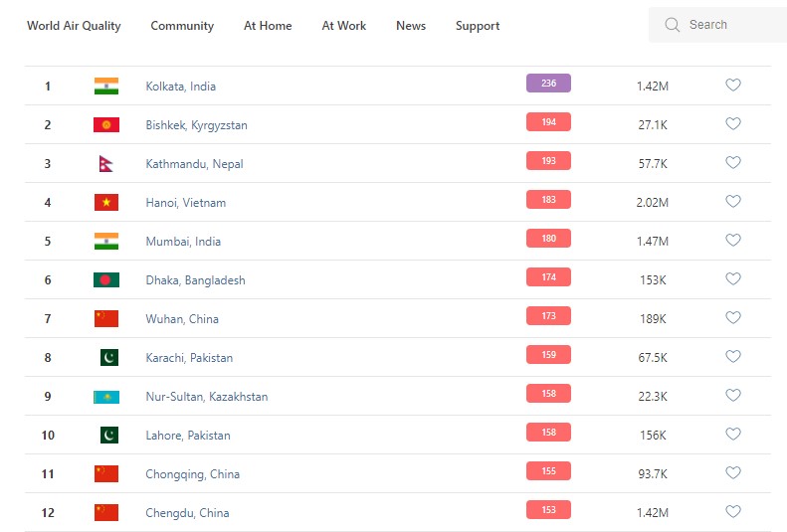This screenshot has width=787, height=532.
Task: Toggle the heart for Hanoi, Vietnam
Action: [x=733, y=202]
